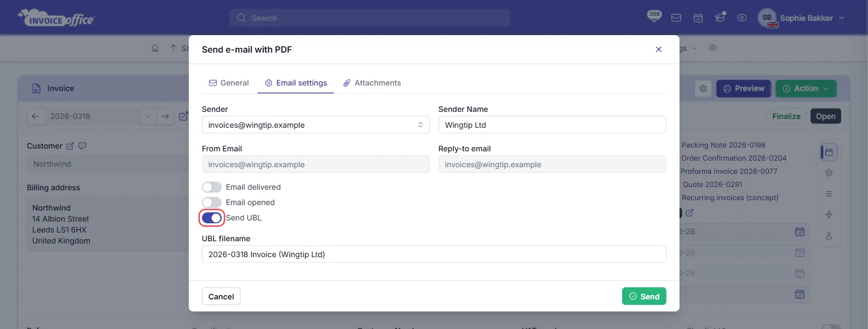Screen dimensions: 868x329
Task: Click the breadcrumb up arrow icon
Action: point(173,48)
